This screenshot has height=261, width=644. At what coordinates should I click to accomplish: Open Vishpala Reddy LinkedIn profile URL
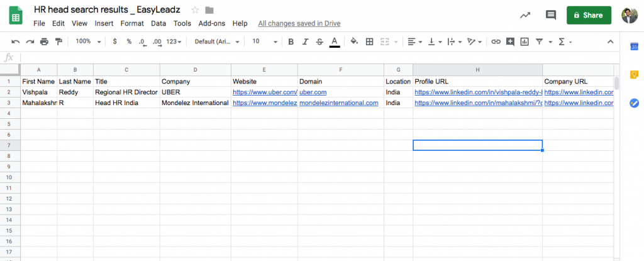[x=479, y=92]
